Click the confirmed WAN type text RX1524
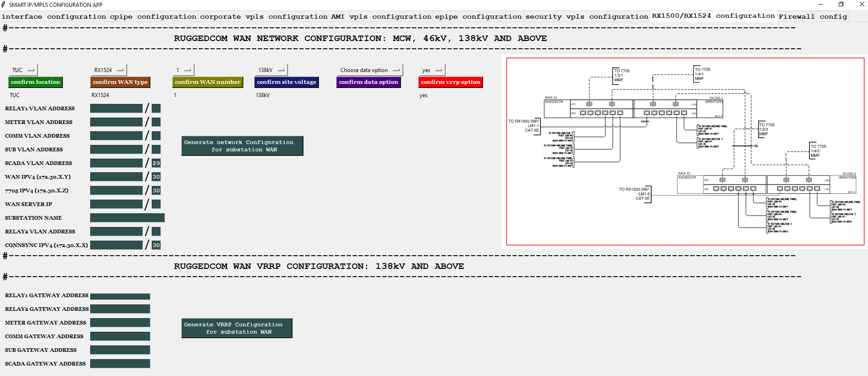The height and width of the screenshot is (376, 868). pyautogui.click(x=100, y=95)
